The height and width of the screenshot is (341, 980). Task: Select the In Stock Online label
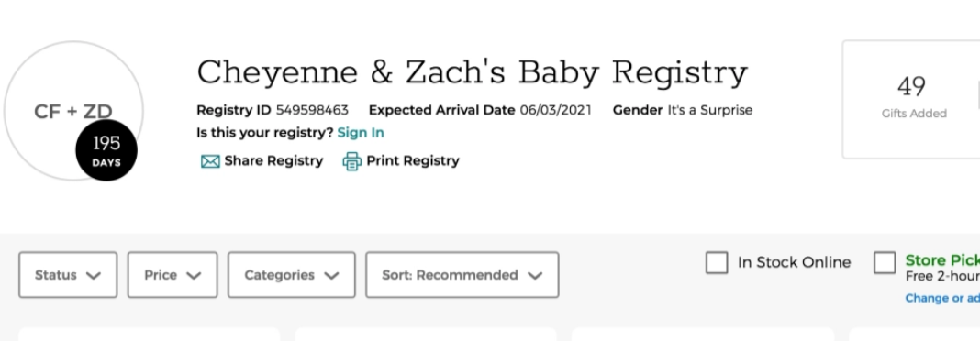pos(794,262)
